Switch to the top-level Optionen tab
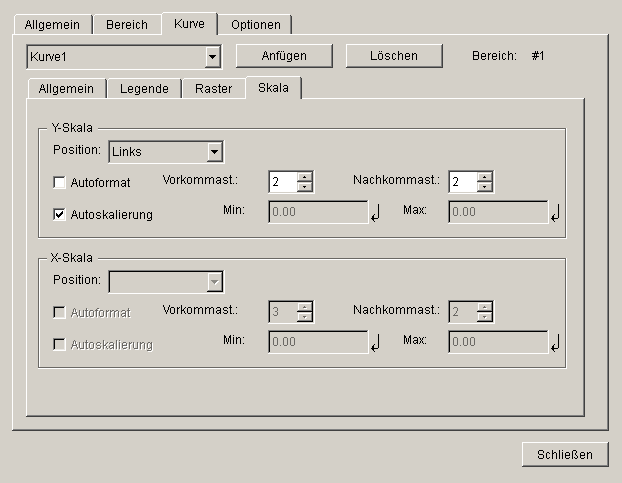 255,25
